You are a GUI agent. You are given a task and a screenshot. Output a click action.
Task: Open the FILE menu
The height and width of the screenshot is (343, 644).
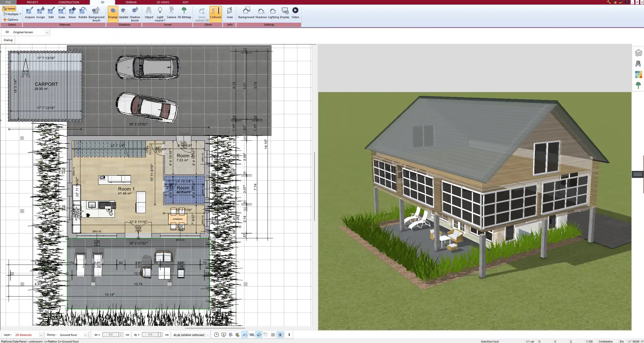(x=8, y=2)
